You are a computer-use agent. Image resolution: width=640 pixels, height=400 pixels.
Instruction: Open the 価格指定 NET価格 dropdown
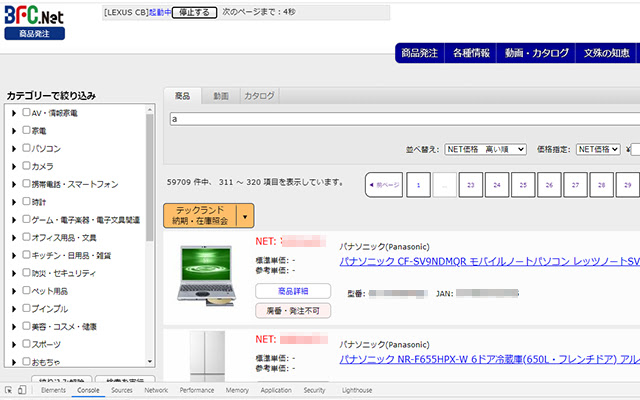[x=598, y=149]
